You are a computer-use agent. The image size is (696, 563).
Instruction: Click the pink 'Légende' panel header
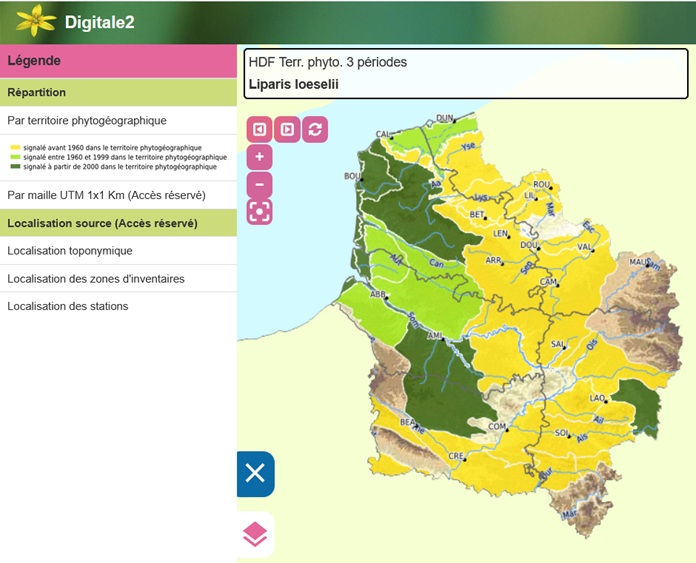point(118,61)
